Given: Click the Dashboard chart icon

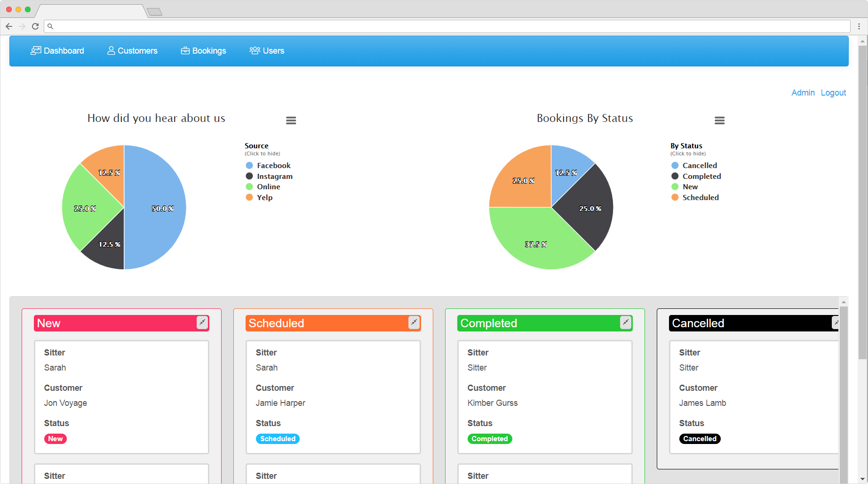Looking at the screenshot, I should point(36,50).
